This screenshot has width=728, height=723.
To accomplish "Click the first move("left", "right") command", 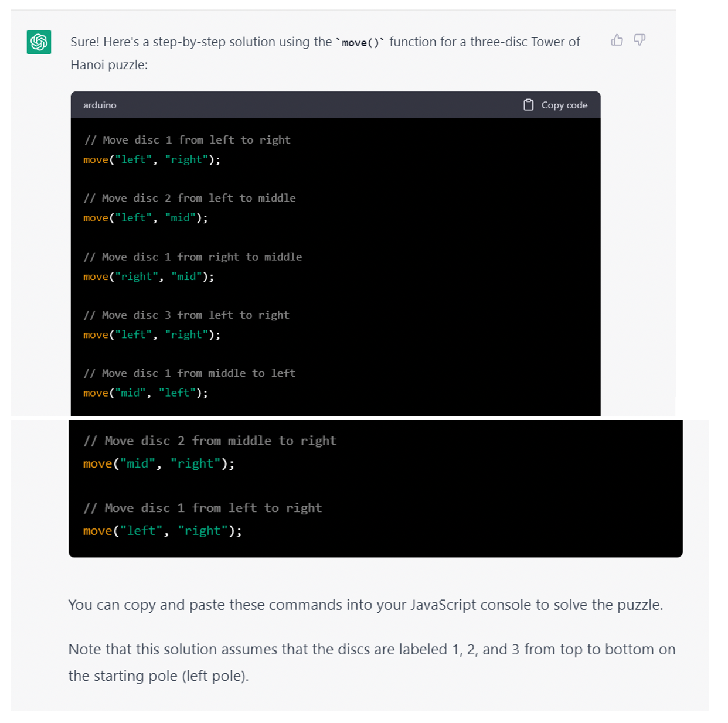I will click(x=151, y=159).
